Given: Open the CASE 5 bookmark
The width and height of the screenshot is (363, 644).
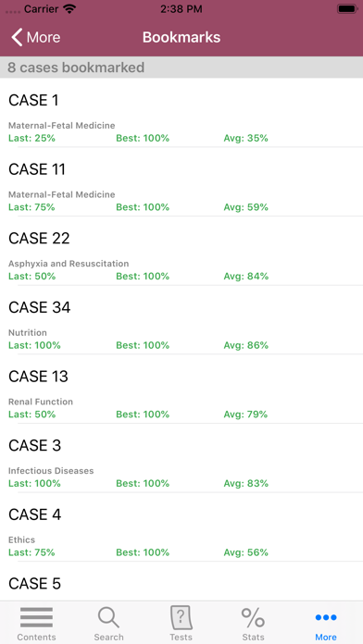Looking at the screenshot, I should pyautogui.click(x=181, y=581).
